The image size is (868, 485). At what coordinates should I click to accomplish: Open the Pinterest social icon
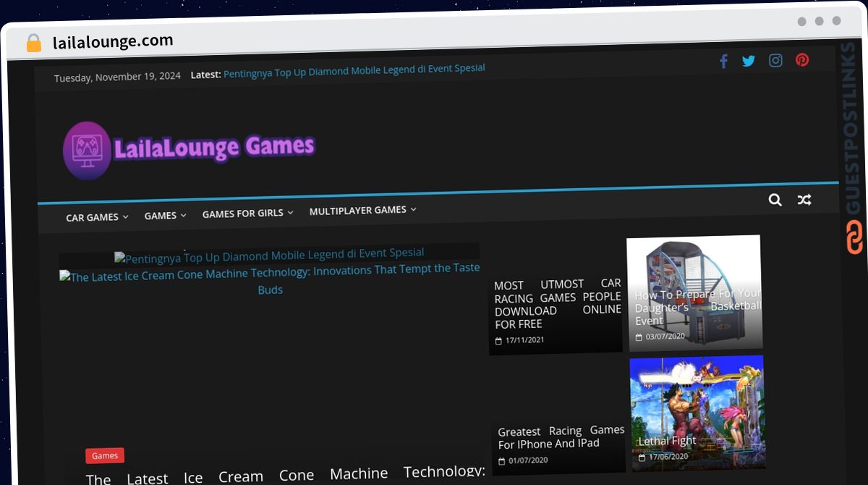802,60
